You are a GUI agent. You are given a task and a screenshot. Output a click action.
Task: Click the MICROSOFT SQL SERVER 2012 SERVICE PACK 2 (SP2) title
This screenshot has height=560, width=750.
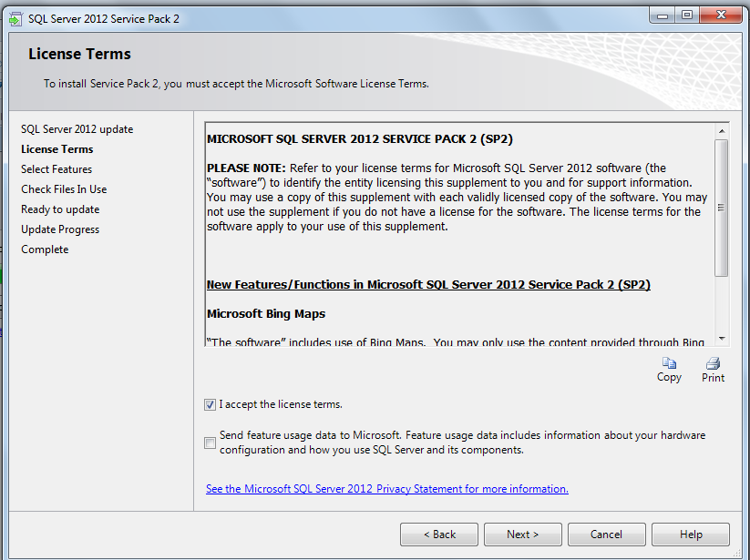360,139
